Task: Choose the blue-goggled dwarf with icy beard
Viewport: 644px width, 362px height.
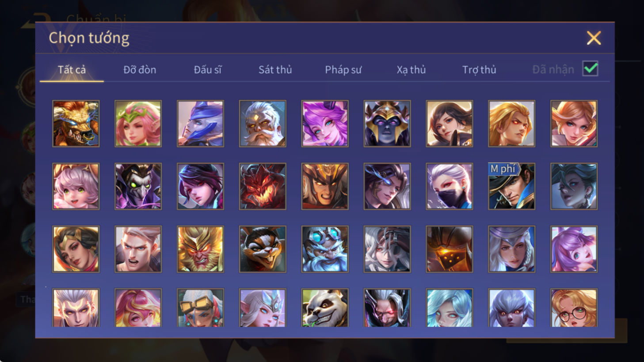Action: pos(325,249)
